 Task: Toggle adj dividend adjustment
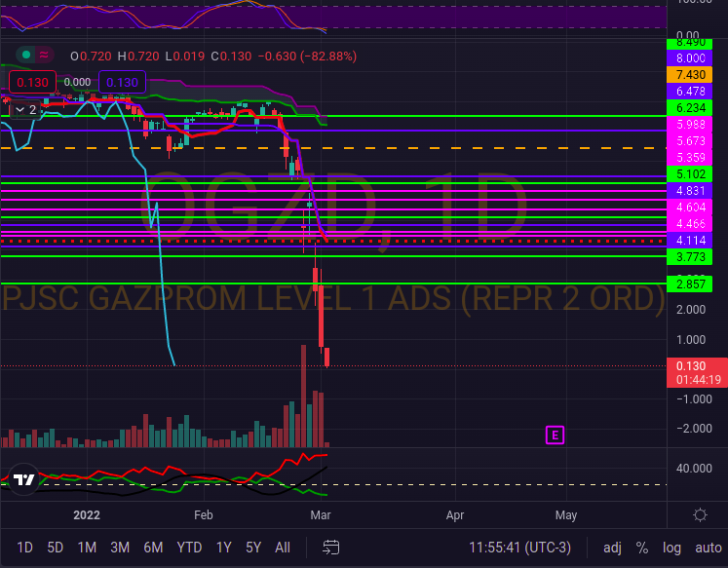(612, 548)
